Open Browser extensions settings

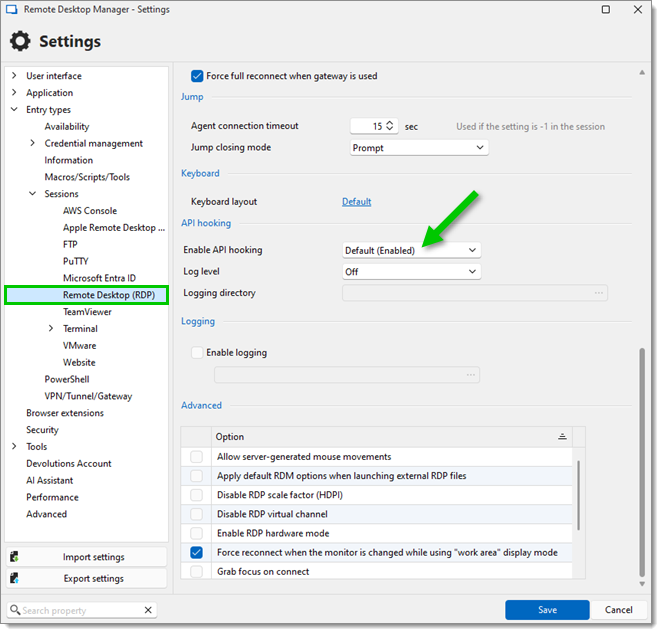click(x=65, y=415)
